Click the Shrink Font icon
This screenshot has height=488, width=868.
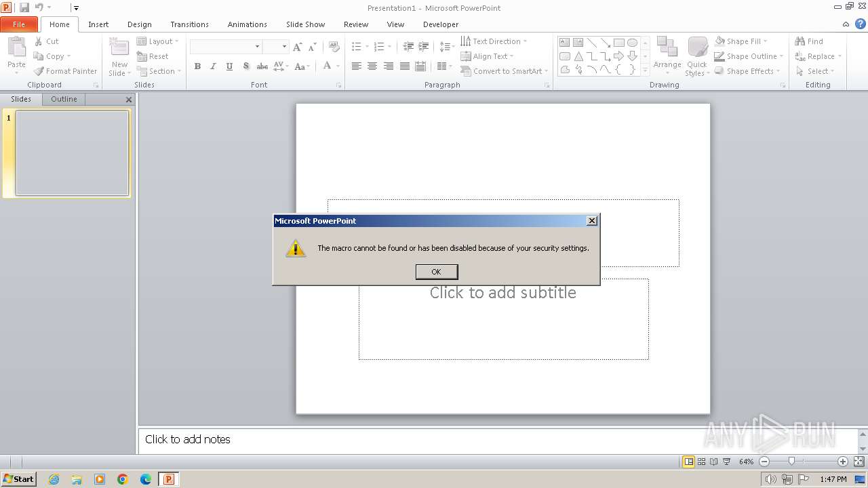(312, 47)
